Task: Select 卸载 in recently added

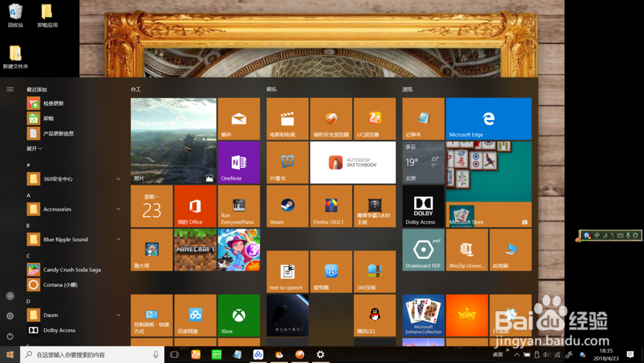Action: [74, 119]
